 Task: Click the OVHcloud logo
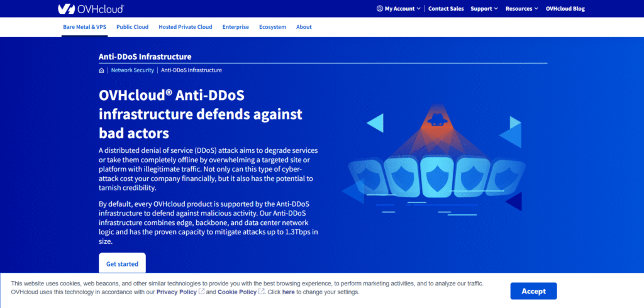pos(91,9)
